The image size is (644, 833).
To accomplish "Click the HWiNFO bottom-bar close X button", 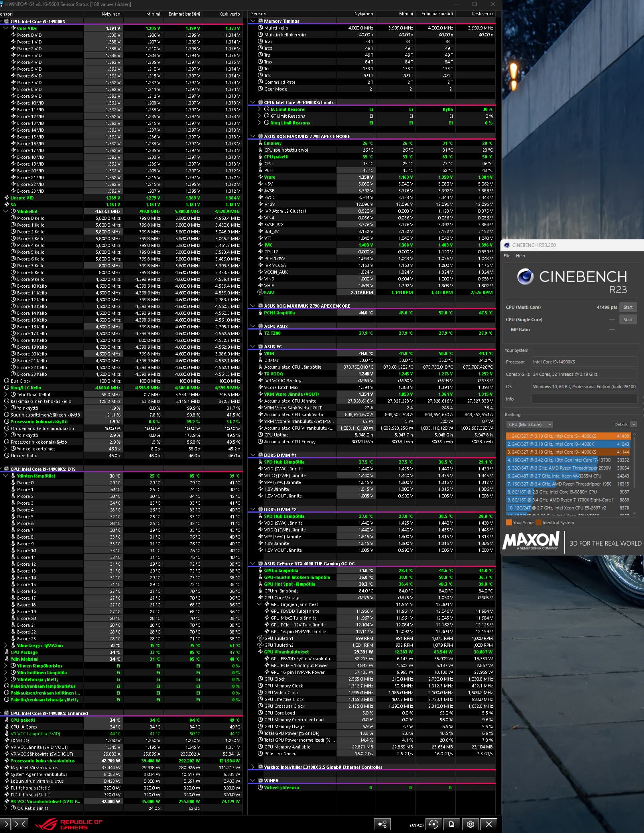I will (489, 824).
